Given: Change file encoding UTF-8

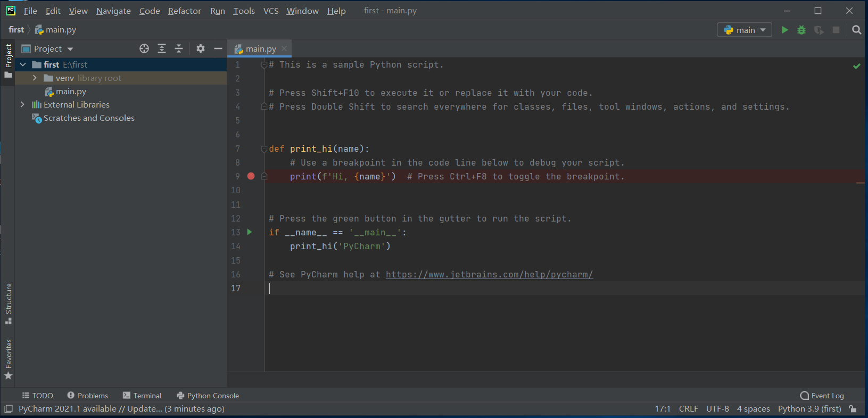Looking at the screenshot, I should pyautogui.click(x=717, y=409).
